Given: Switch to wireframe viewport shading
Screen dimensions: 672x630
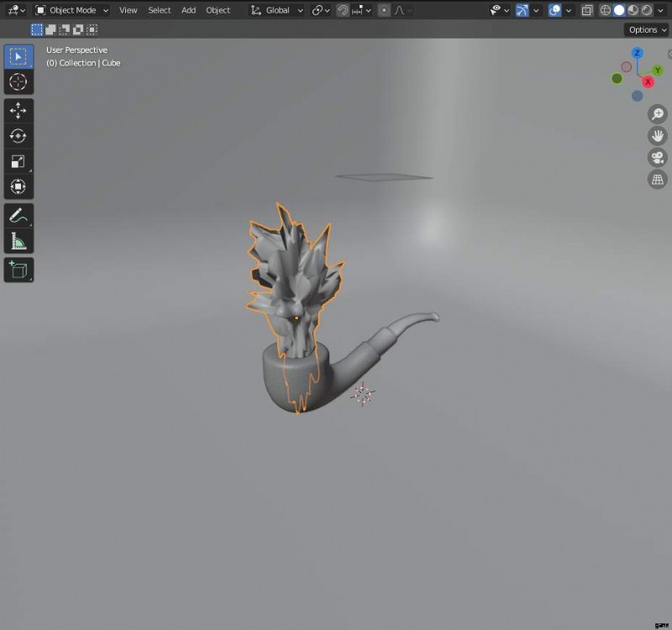Looking at the screenshot, I should [606, 10].
